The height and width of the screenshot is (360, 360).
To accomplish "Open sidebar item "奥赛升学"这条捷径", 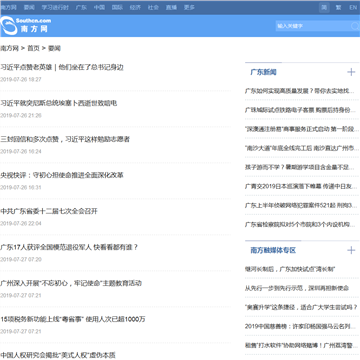I will 301,307.
